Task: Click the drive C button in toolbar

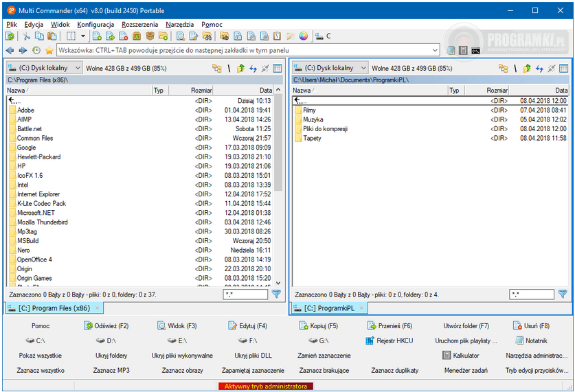Action: tap(323, 36)
